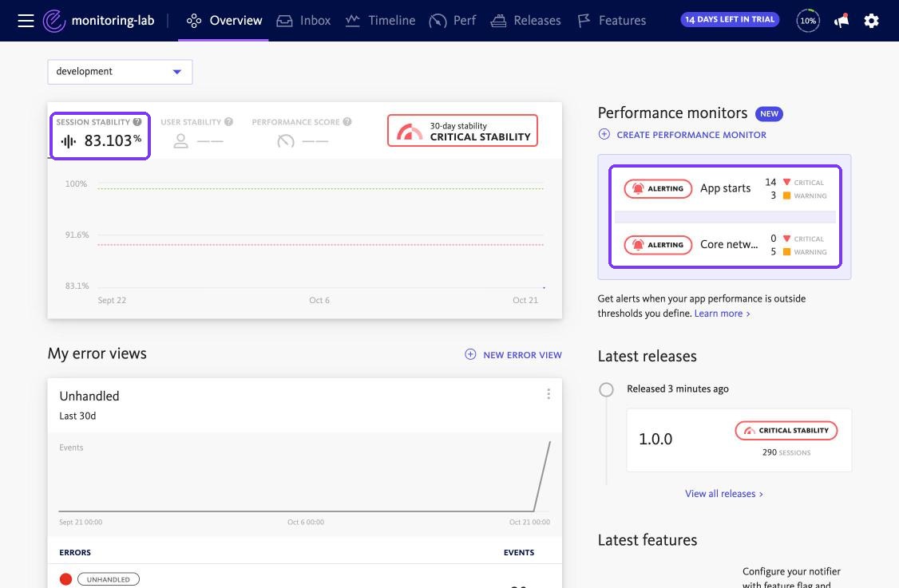Click the Performance Score help icon
Screen dimensions: 899x588
(x=347, y=121)
